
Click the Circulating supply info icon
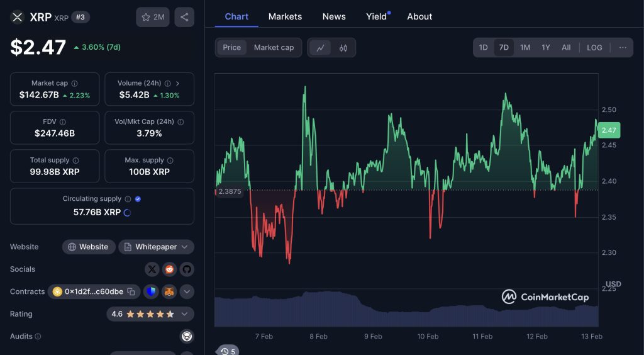128,199
